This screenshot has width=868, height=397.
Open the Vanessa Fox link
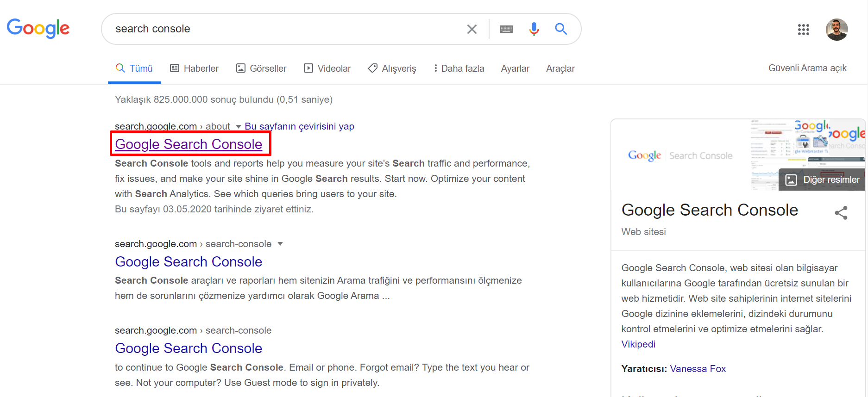698,369
